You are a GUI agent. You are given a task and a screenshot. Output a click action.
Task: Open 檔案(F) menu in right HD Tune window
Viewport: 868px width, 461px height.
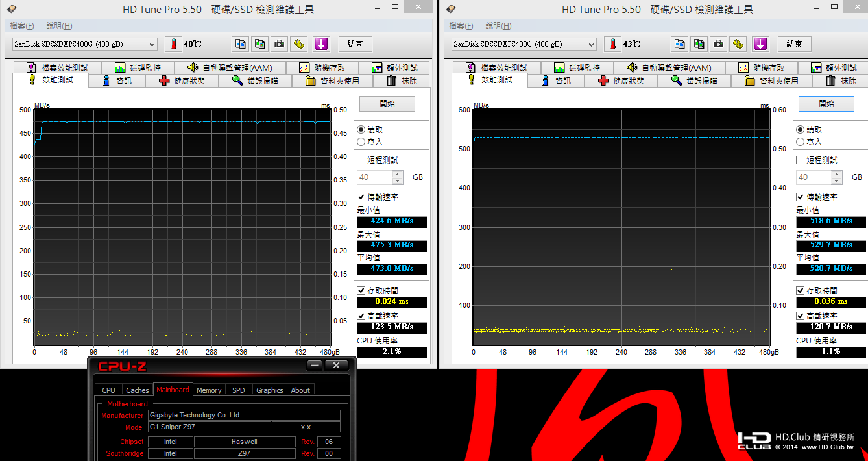click(x=461, y=26)
